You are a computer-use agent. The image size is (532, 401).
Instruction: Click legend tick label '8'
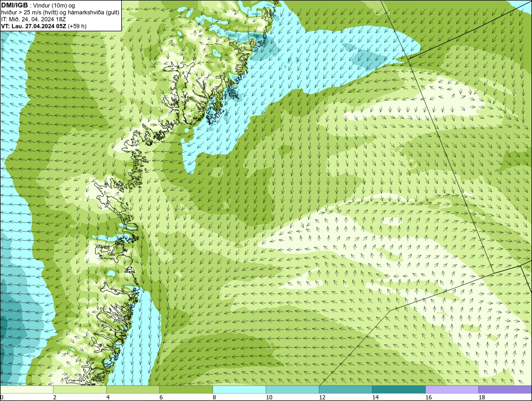[x=214, y=397]
